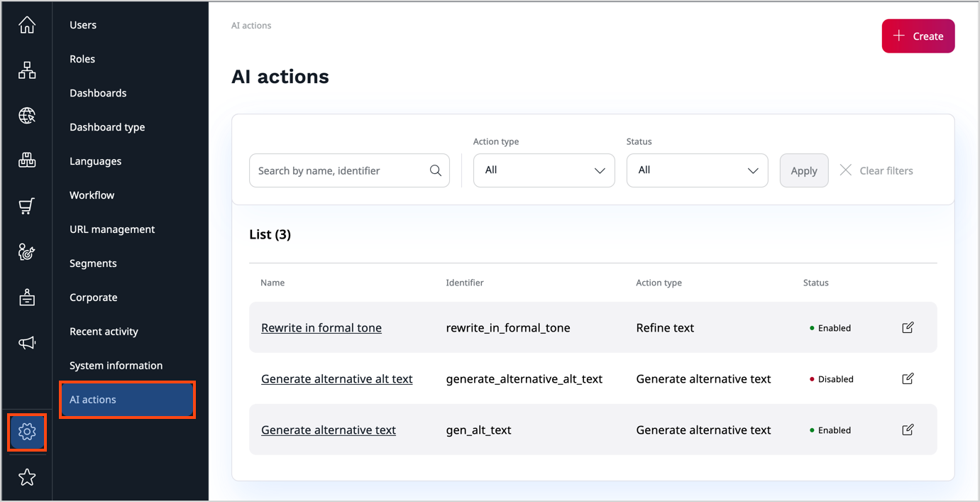Expand the Action type dropdown

544,170
